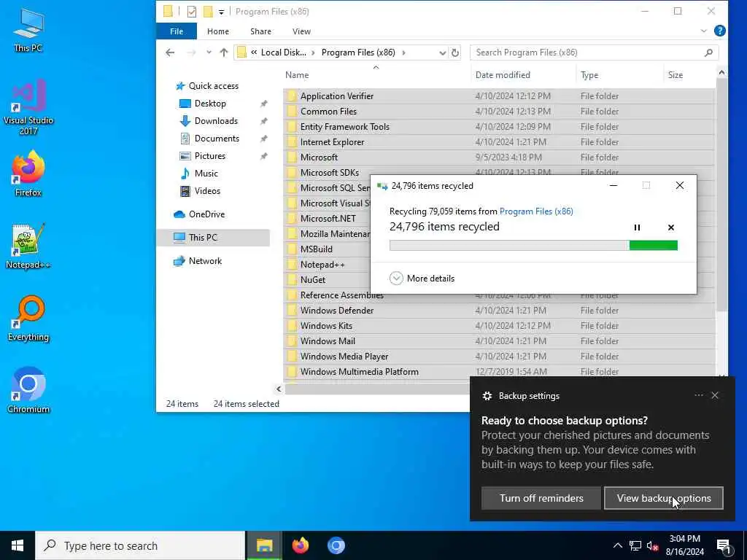747x560 pixels.
Task: Open Downloads in Quick access
Action: pos(216,121)
